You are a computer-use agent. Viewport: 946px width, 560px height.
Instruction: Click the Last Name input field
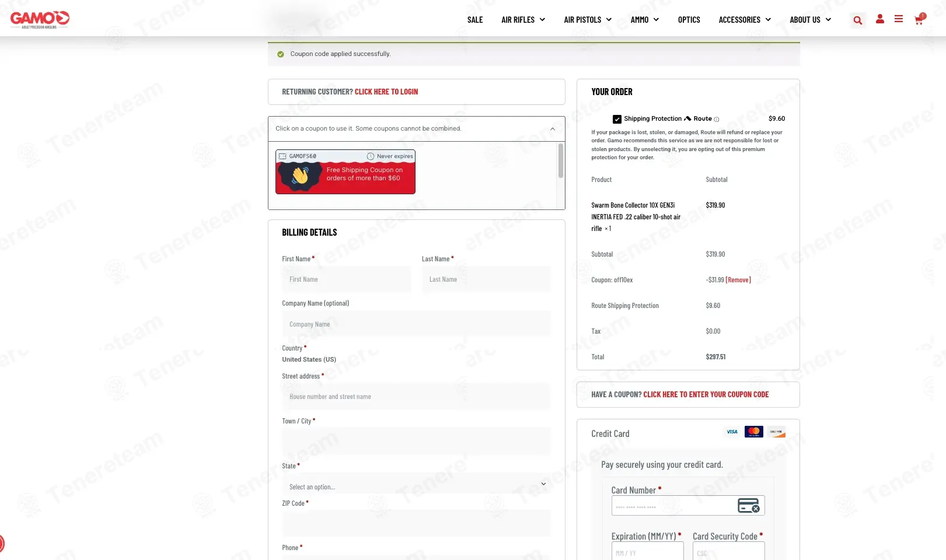tap(487, 279)
